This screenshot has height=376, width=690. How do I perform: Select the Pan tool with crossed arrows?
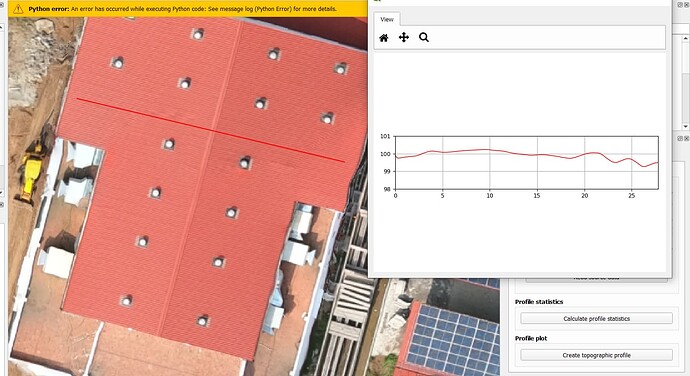click(x=404, y=37)
